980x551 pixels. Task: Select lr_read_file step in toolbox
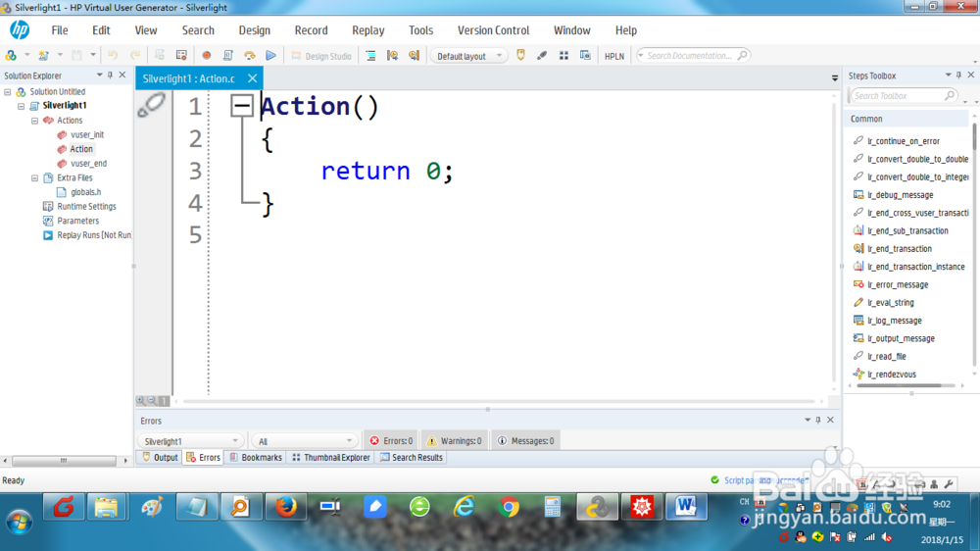[886, 357]
